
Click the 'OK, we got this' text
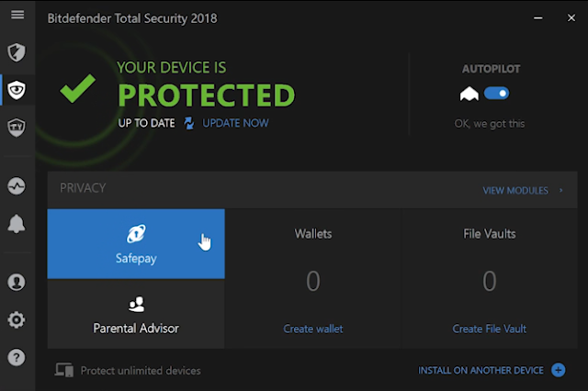click(x=490, y=124)
